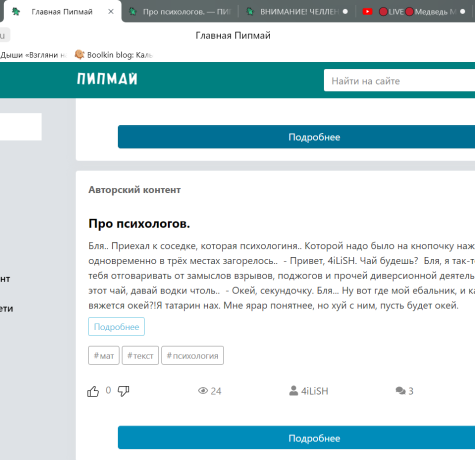This screenshot has height=460, width=475.
Task: Click the YouTube favicon on the tab
Action: coord(367,12)
